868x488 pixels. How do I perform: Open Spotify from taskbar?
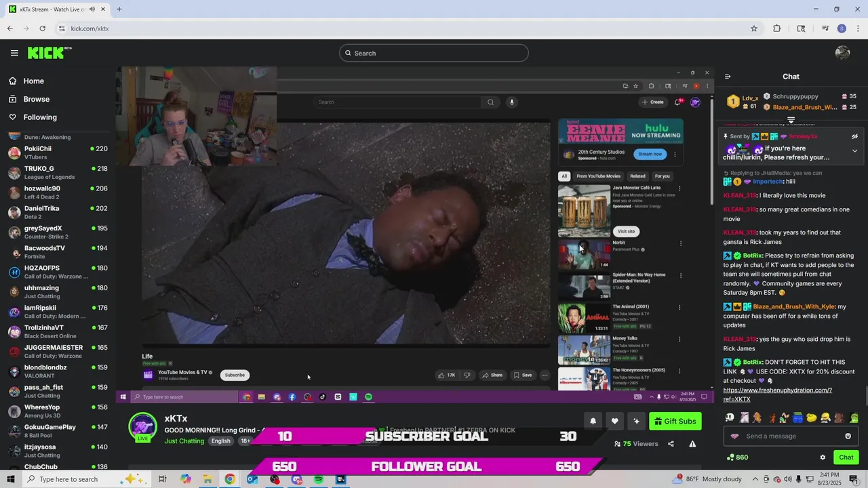click(319, 479)
